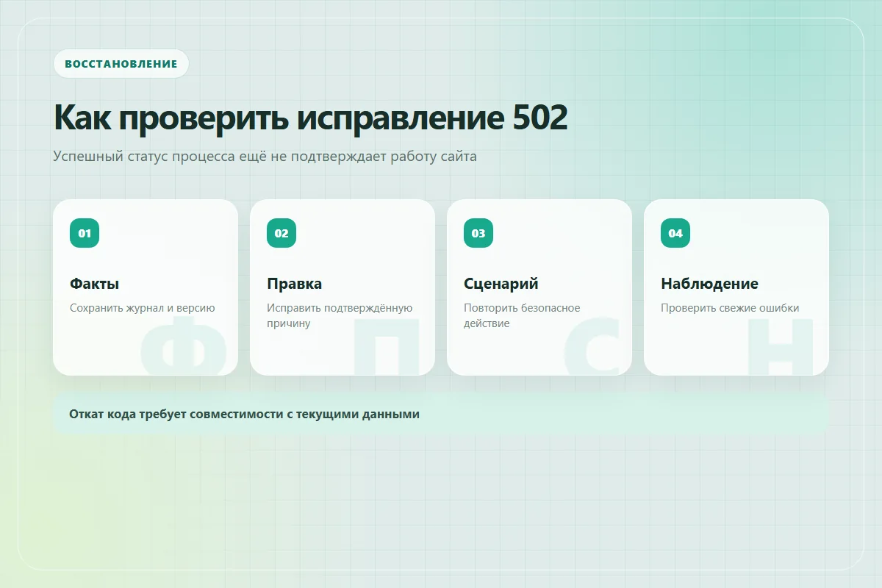The image size is (882, 588).
Task: Select the heading Как проверить исправление 502
Action: tap(310, 118)
